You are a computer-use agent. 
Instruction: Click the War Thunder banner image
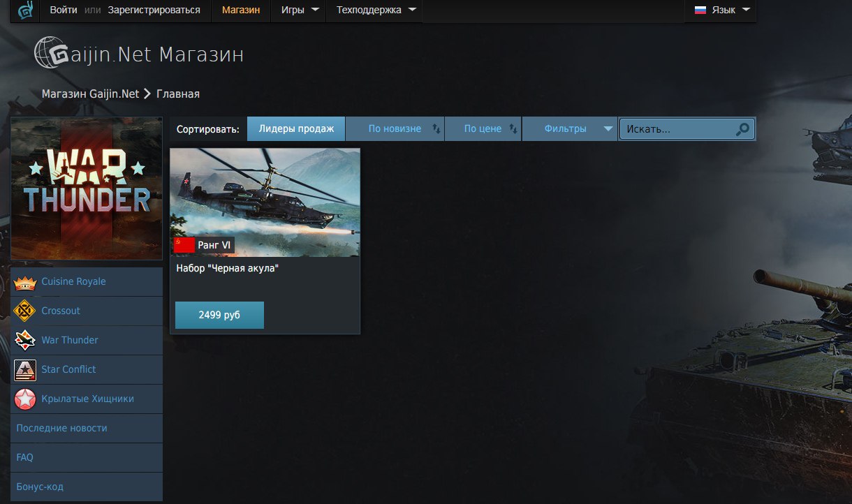click(87, 188)
